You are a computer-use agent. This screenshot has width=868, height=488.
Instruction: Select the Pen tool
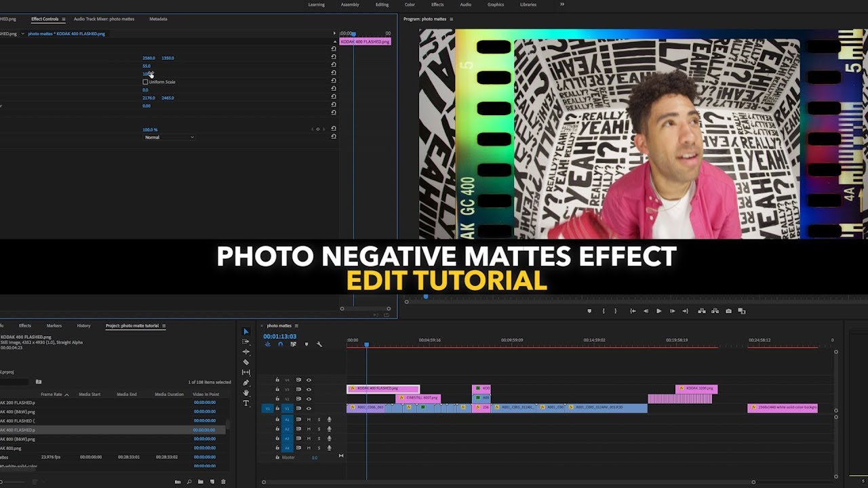click(246, 383)
